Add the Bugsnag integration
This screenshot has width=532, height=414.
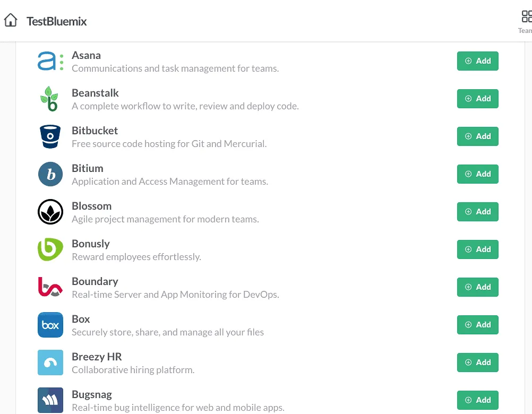(x=477, y=400)
